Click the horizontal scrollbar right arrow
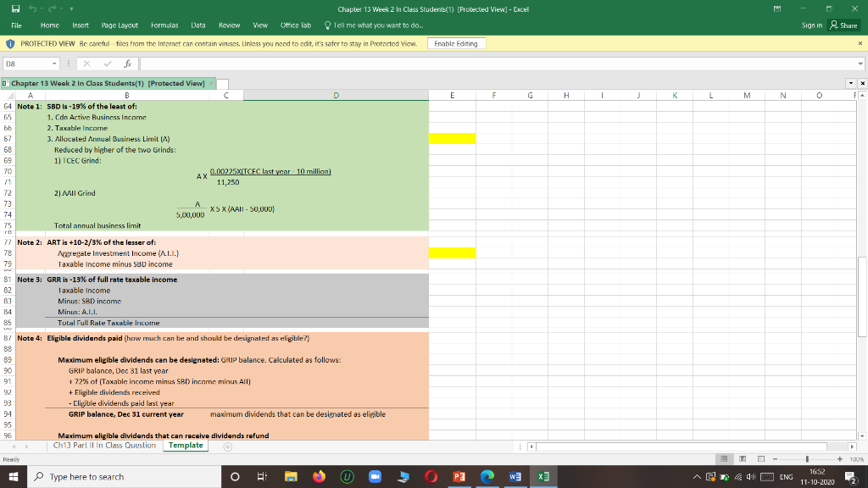The width and height of the screenshot is (868, 488). [x=852, y=446]
